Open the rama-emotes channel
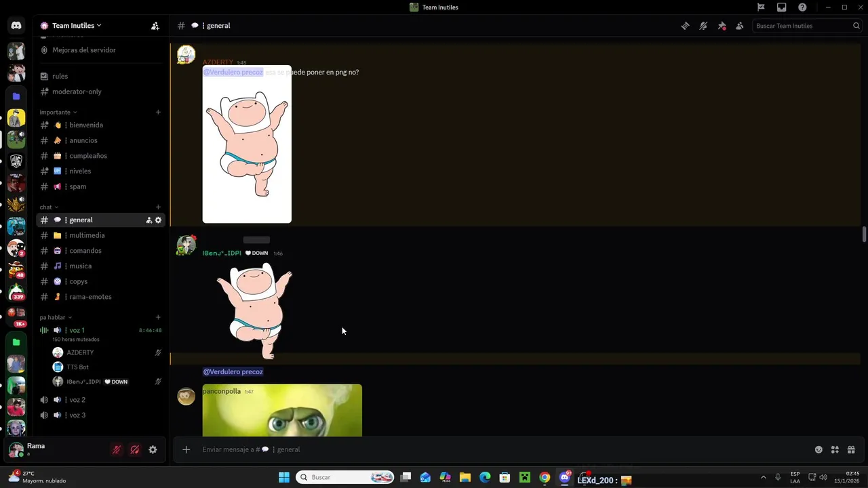Screen dimensions: 868x488 click(x=100, y=297)
